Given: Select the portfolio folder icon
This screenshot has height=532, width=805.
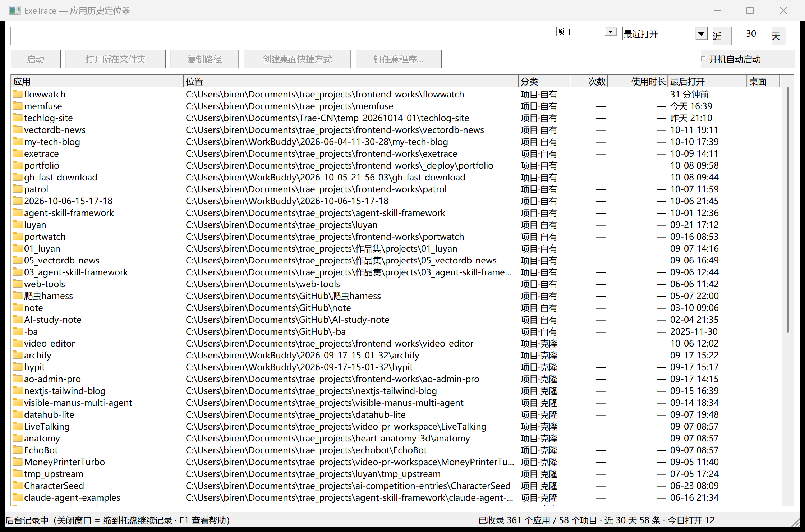Looking at the screenshot, I should [18, 165].
